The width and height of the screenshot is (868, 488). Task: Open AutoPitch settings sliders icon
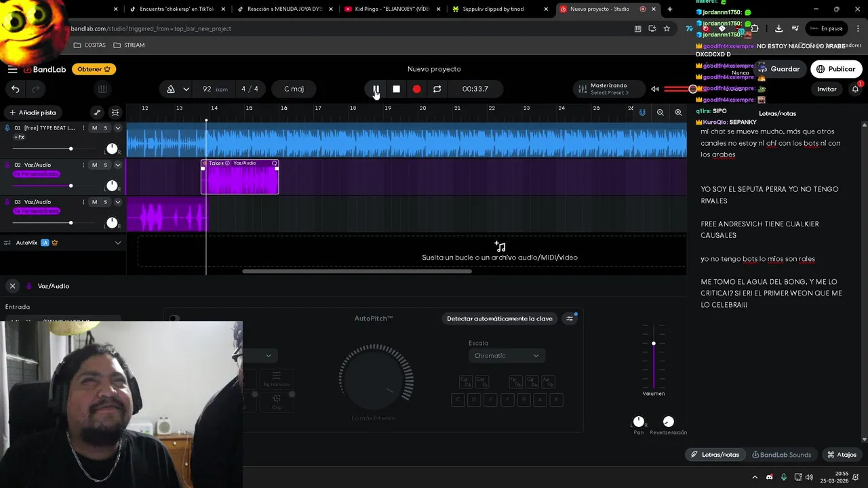tap(570, 319)
